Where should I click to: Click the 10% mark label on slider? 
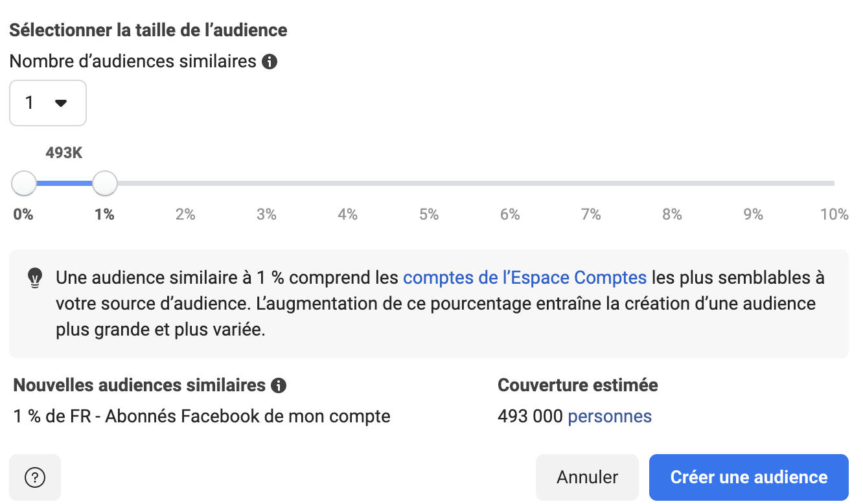834,214
